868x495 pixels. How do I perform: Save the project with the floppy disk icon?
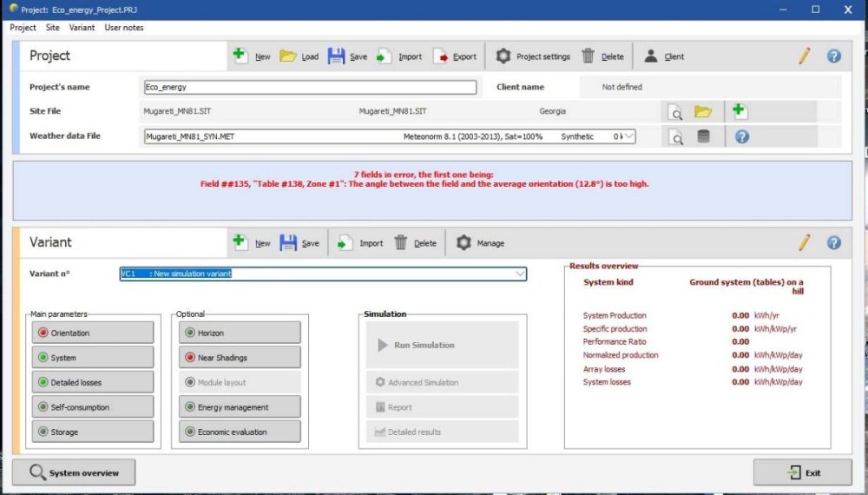click(337, 56)
